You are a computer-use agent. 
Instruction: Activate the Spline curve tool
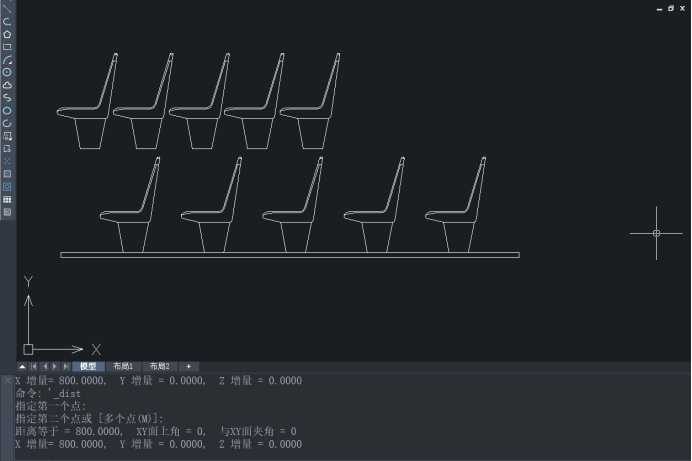tap(7, 98)
